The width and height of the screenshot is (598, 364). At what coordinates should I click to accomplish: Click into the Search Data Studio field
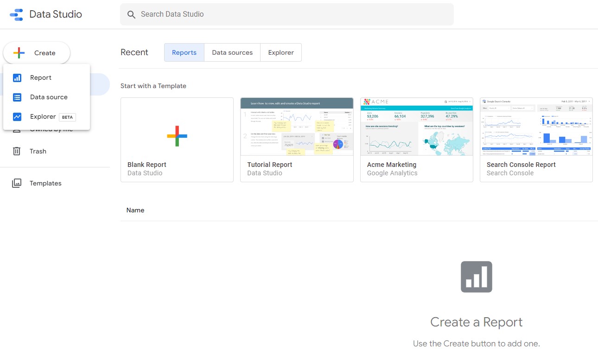tap(287, 14)
